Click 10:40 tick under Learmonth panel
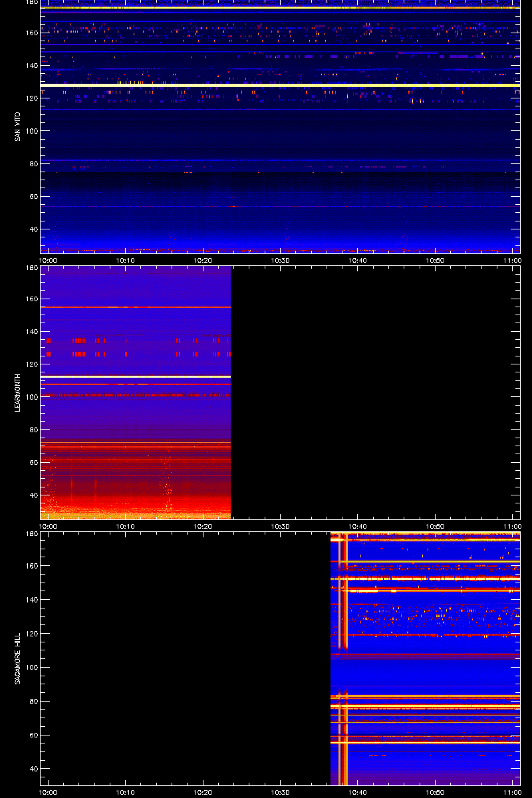This screenshot has width=532, height=798. [x=358, y=526]
